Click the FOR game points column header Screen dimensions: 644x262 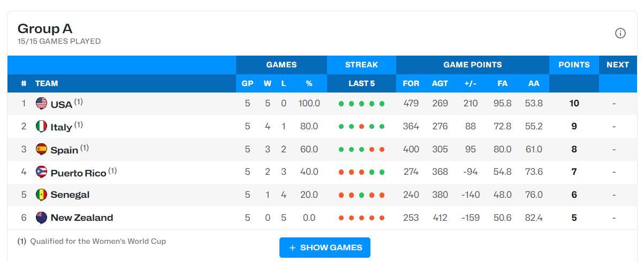[411, 83]
